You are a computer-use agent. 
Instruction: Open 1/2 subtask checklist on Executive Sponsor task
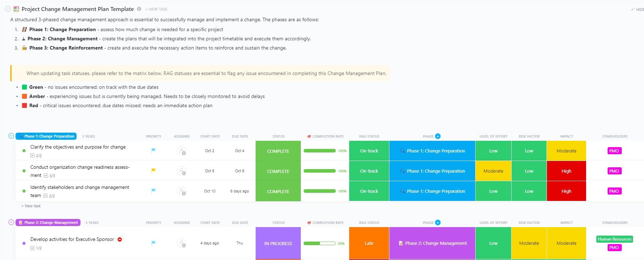coord(36,248)
